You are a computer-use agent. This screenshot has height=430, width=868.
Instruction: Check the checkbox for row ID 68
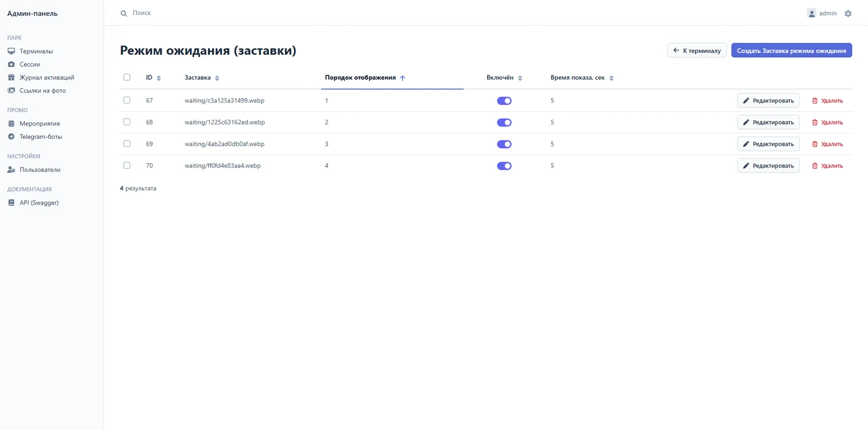(x=127, y=122)
